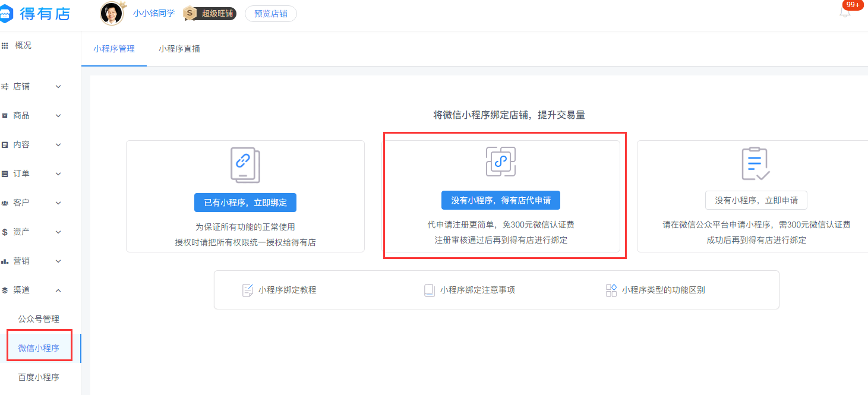This screenshot has width=868, height=395.
Task: Click the 店铺 sidebar icon
Action: tap(5, 87)
